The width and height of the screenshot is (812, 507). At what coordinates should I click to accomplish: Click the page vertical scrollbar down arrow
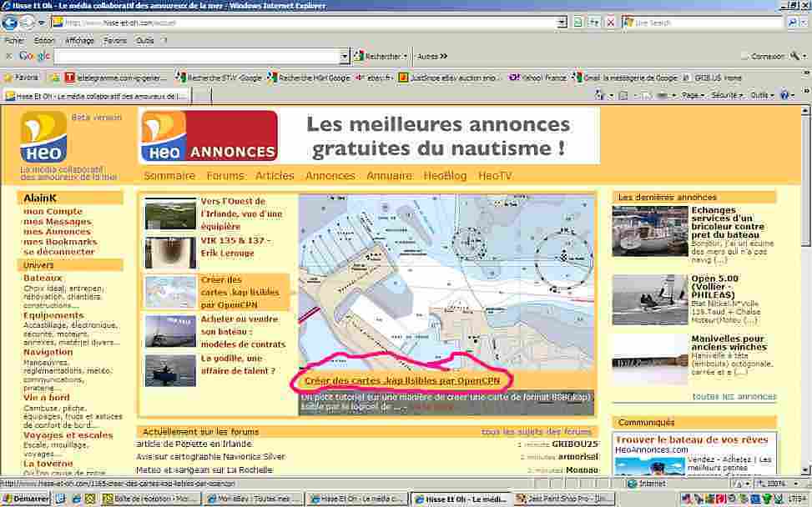[x=804, y=470]
